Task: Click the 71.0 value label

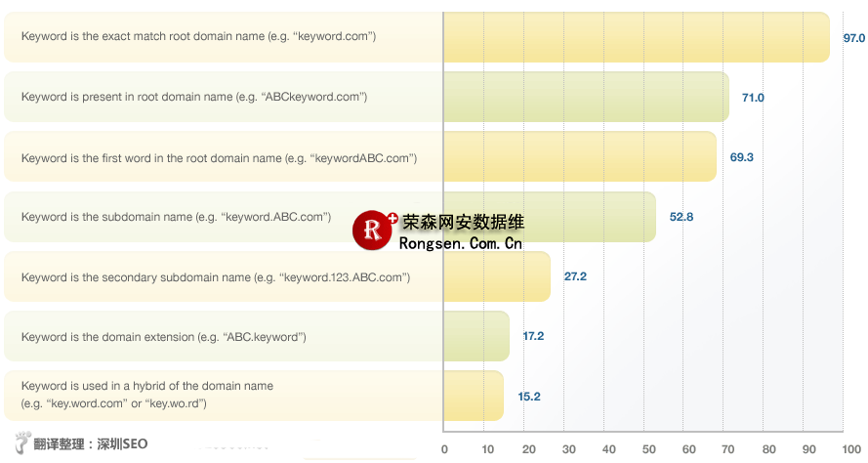Action: pos(753,98)
